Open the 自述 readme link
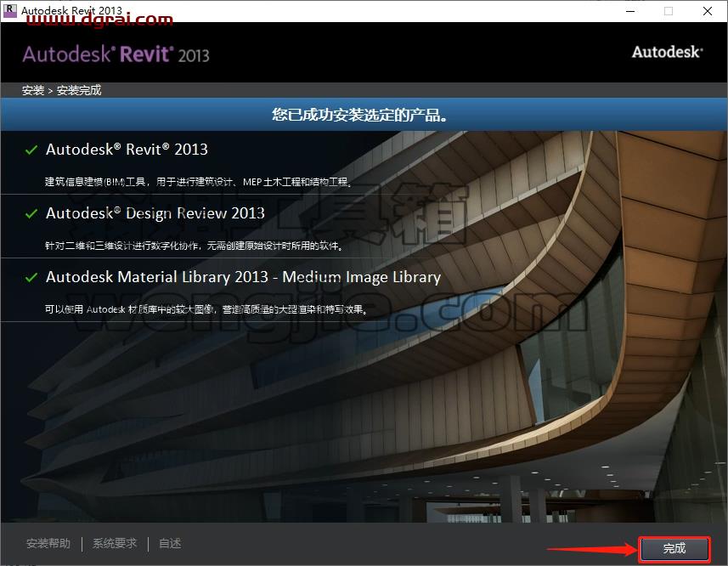728x566 pixels. coord(170,543)
